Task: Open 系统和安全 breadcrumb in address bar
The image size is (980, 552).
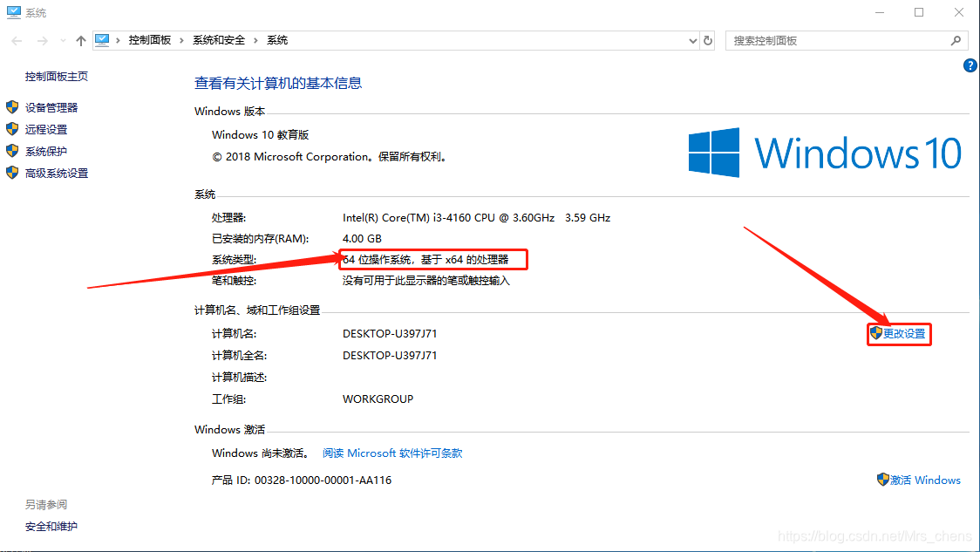Action: (x=219, y=40)
